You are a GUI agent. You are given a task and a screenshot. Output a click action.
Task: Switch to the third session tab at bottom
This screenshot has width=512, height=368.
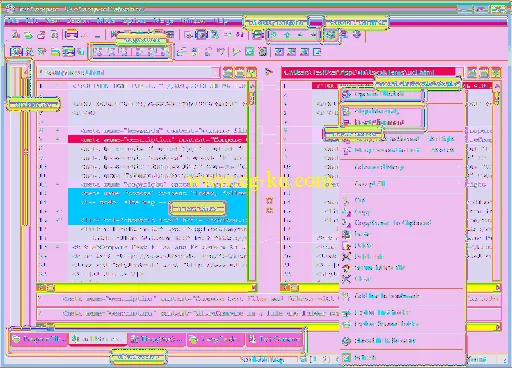(157, 339)
